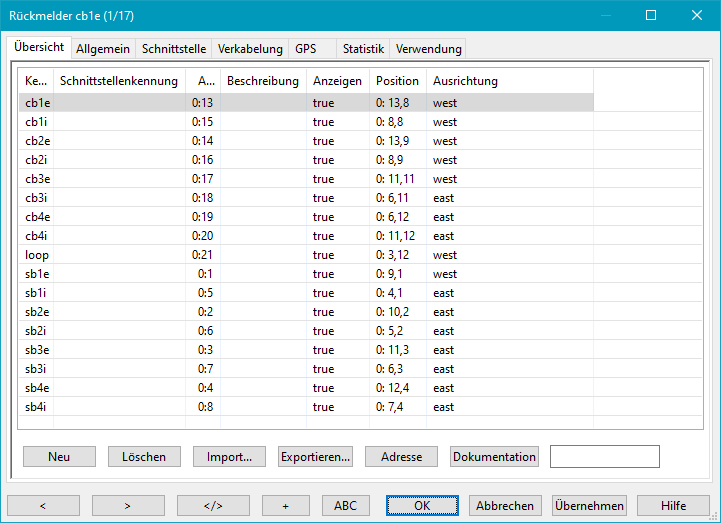The height and width of the screenshot is (523, 721).
Task: Click the empty text field beside Dokumentation
Action: (604, 456)
